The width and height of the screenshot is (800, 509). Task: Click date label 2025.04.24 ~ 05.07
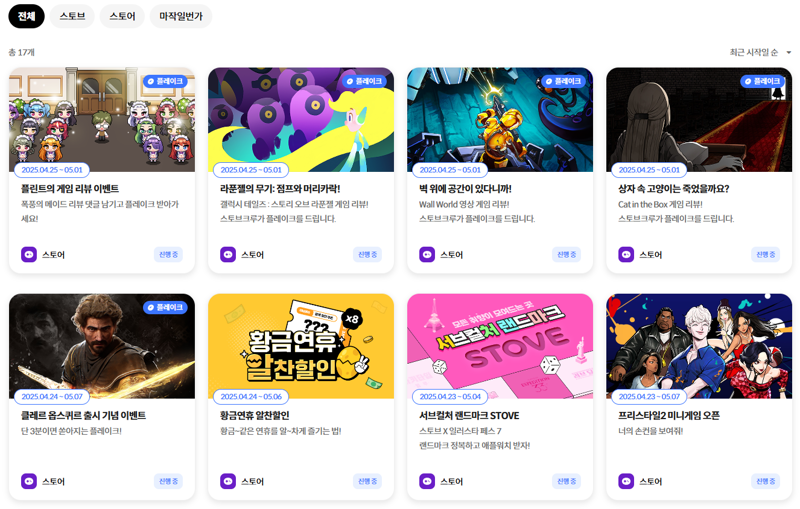tap(52, 396)
